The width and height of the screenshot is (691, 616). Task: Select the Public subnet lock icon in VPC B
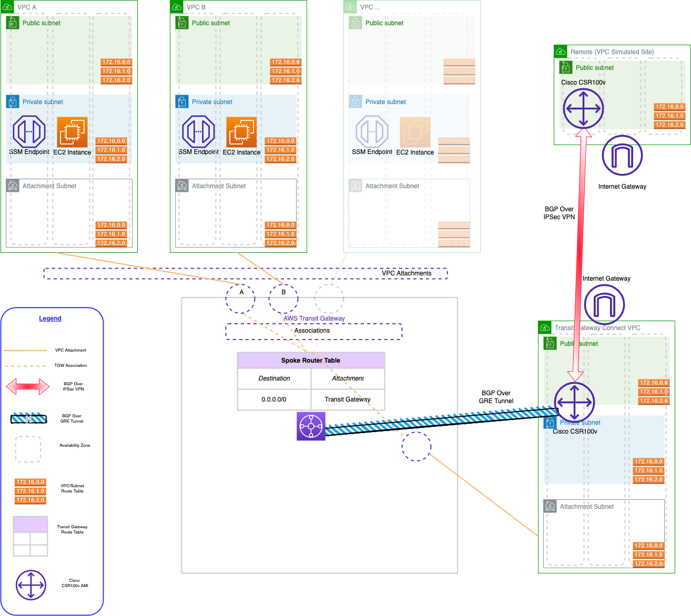(182, 23)
